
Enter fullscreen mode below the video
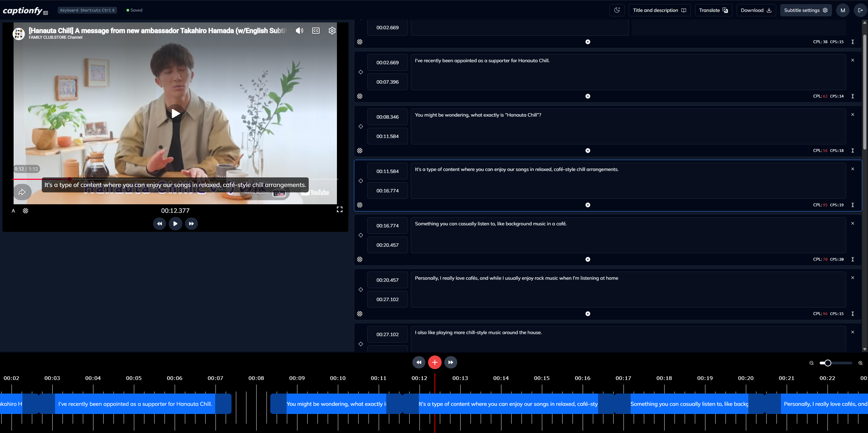coord(339,209)
